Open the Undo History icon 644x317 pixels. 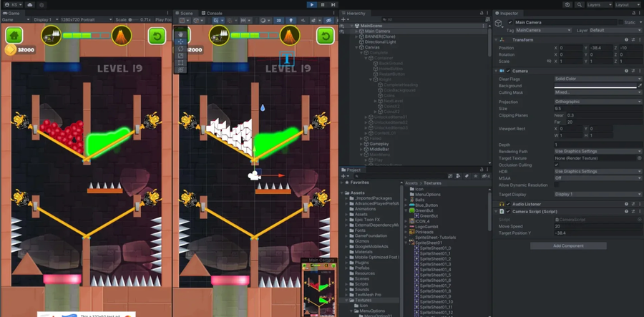(567, 4)
